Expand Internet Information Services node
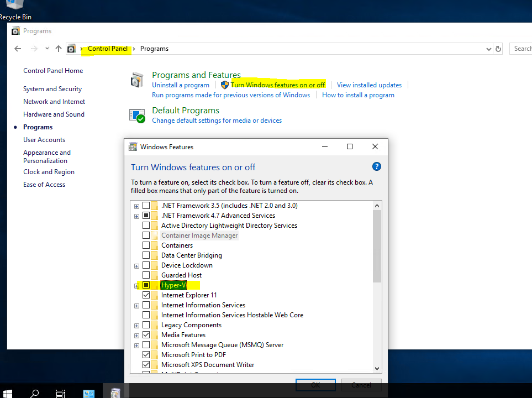This screenshot has height=398, width=532. (x=137, y=306)
